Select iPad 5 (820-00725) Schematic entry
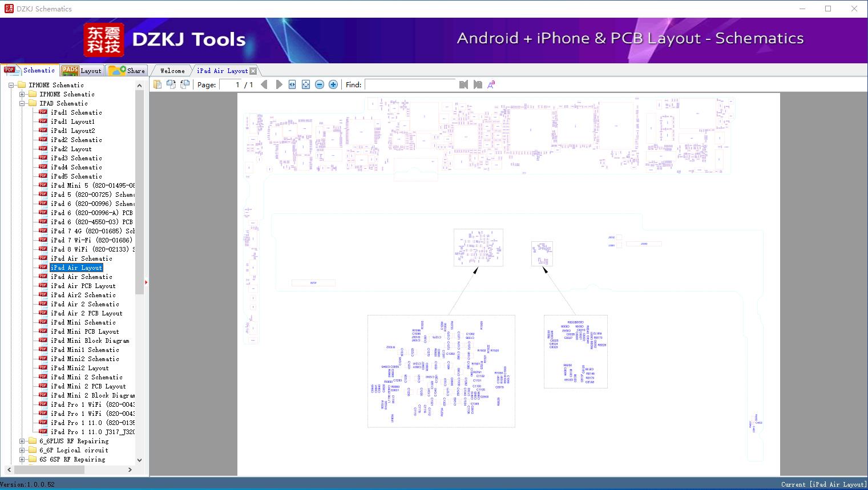Image resolution: width=868 pixels, height=490 pixels. coord(92,195)
